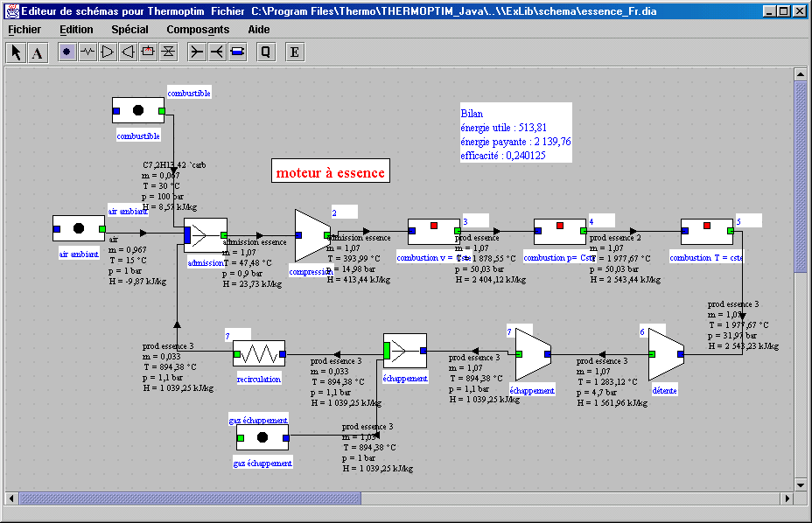812x523 pixels.
Task: Pick the black dot process-point tool
Action: tap(66, 52)
